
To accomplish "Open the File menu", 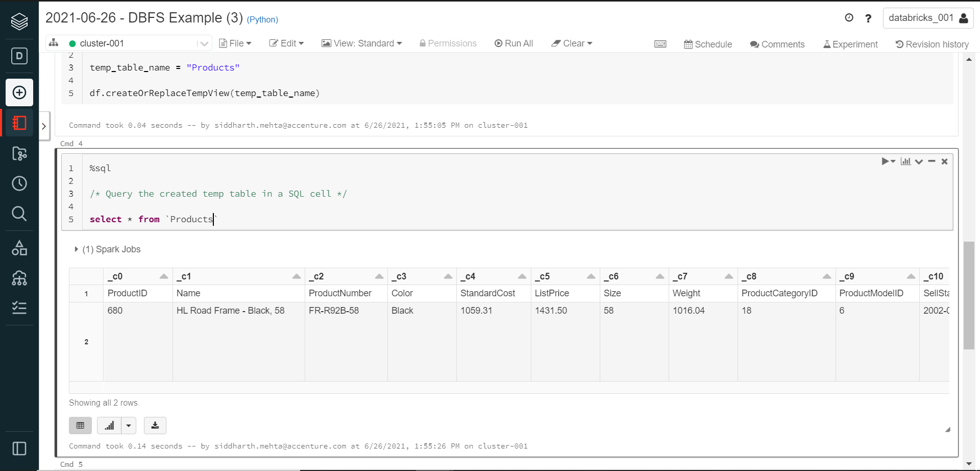I will tap(235, 43).
